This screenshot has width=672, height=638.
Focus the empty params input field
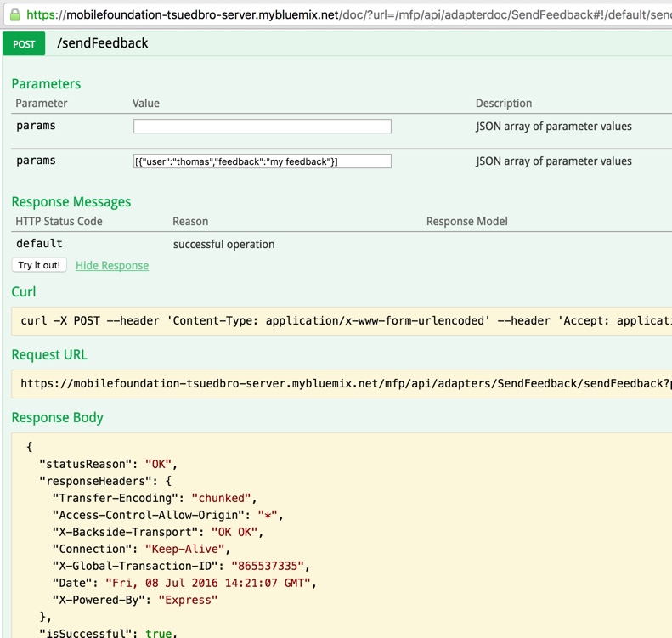coord(262,127)
